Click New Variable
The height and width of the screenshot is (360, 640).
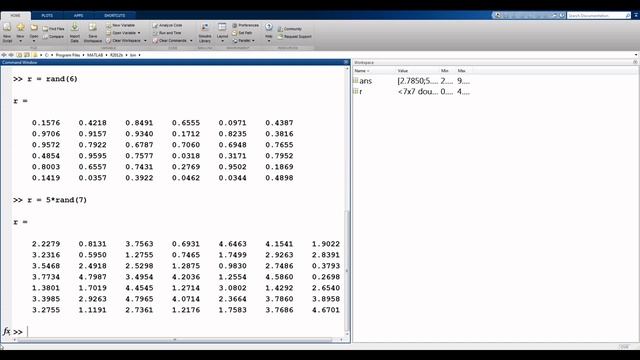120,25
